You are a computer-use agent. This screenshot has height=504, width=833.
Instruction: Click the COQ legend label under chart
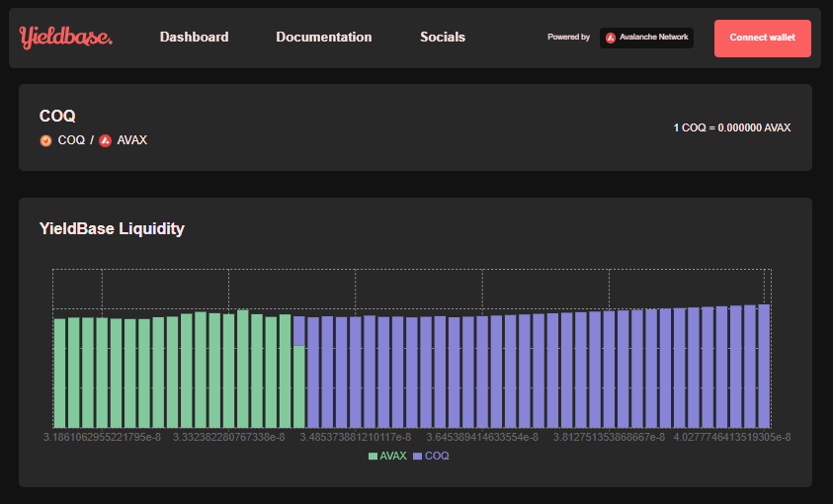coord(437,457)
